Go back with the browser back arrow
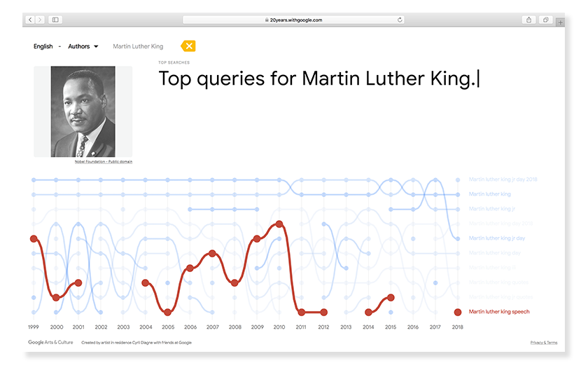 (x=30, y=20)
